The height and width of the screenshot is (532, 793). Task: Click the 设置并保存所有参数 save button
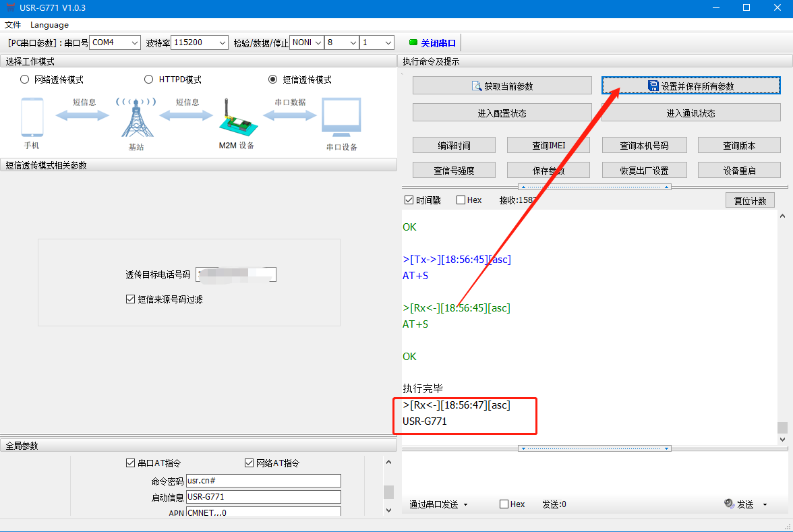pyautogui.click(x=691, y=86)
